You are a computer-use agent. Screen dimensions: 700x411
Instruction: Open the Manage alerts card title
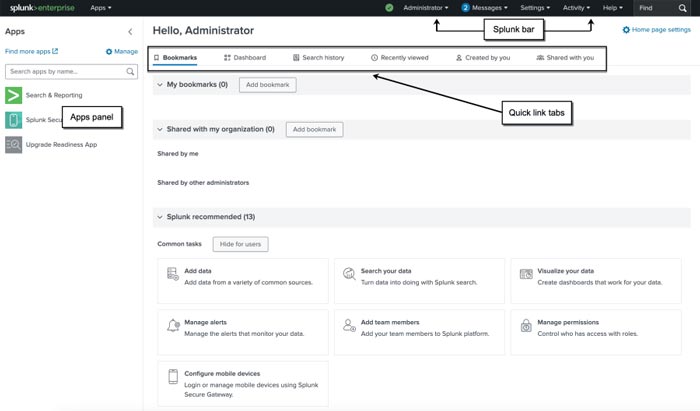205,322
